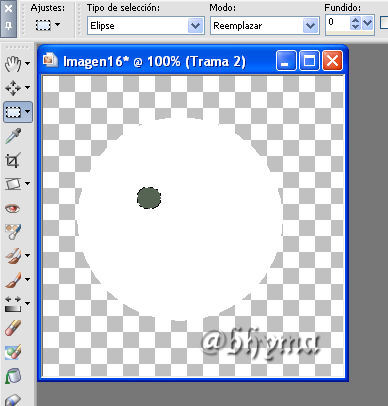Select the Straighten/Deform tool
Viewport: 388px width, 406px height.
tap(13, 184)
